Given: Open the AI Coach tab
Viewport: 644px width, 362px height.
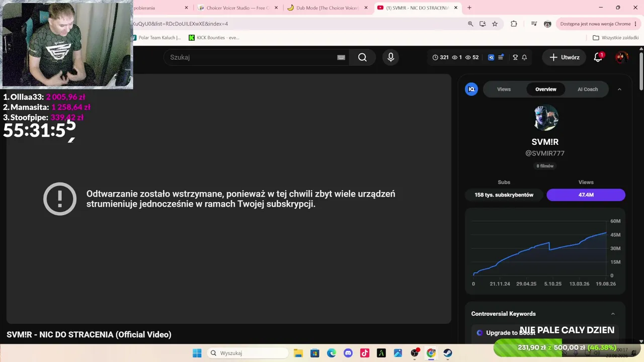Looking at the screenshot, I should (588, 89).
